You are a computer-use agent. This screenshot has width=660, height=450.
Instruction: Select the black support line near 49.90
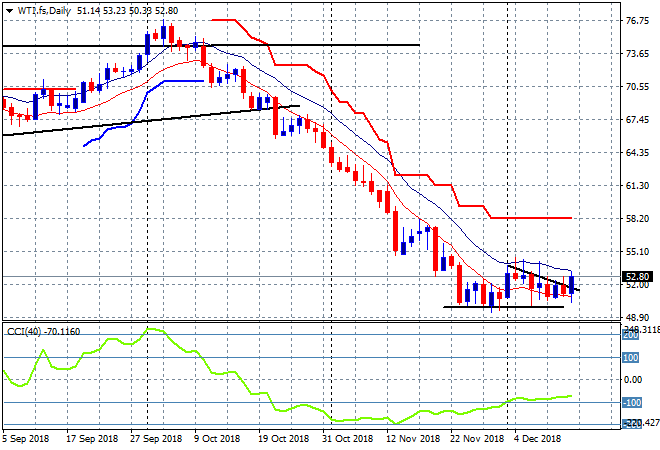pyautogui.click(x=503, y=307)
